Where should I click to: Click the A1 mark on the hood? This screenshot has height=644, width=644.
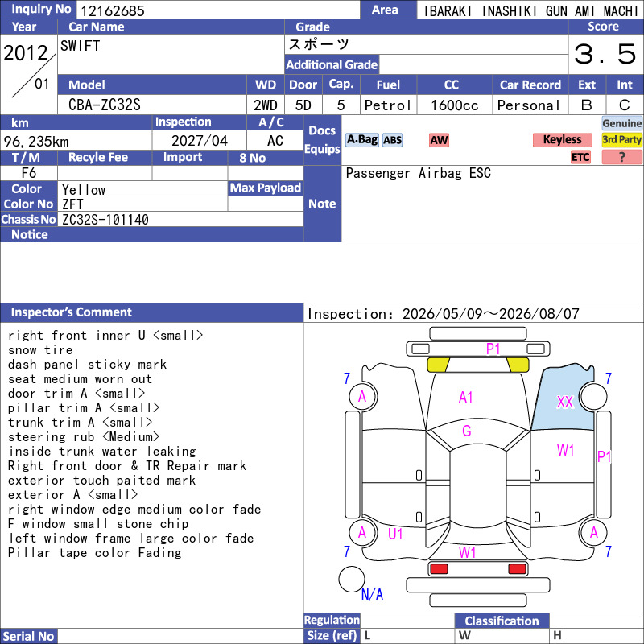[465, 397]
